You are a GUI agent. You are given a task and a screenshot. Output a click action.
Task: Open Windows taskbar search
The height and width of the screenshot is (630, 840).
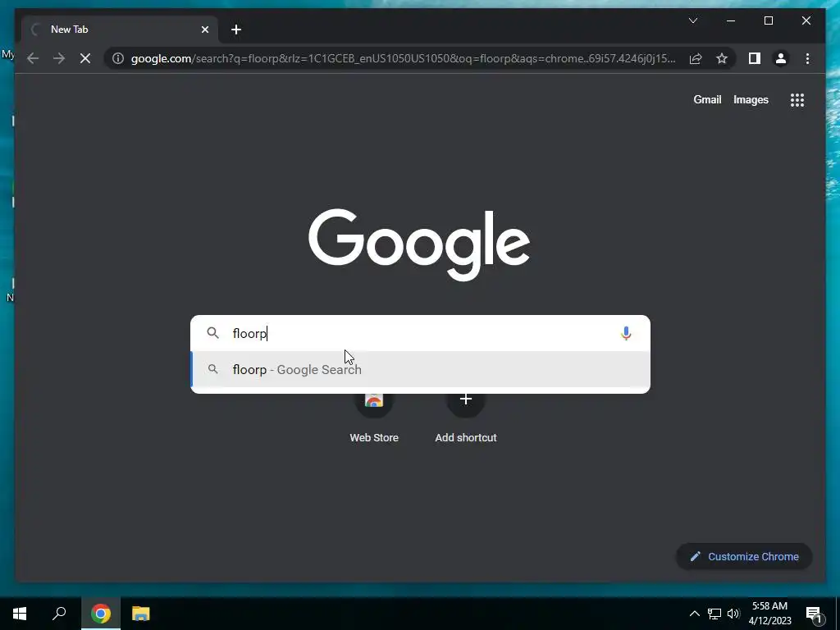coord(59,614)
